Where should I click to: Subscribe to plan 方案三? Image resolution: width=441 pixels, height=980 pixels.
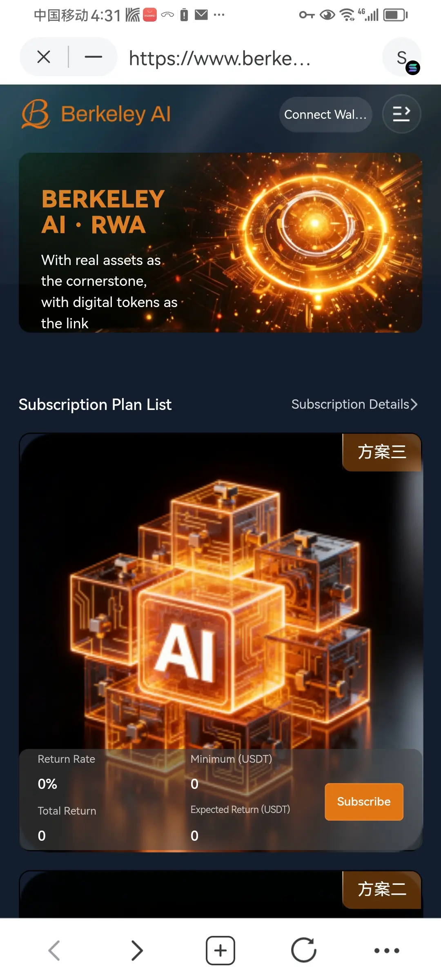[364, 802]
